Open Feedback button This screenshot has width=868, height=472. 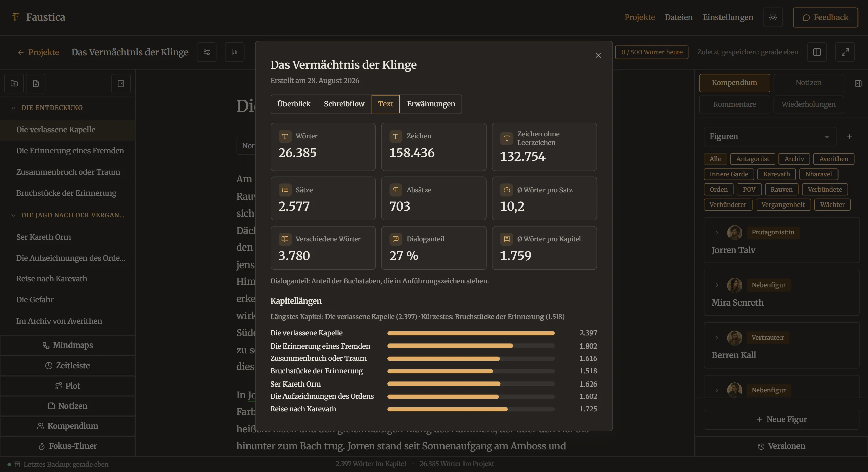click(x=825, y=18)
